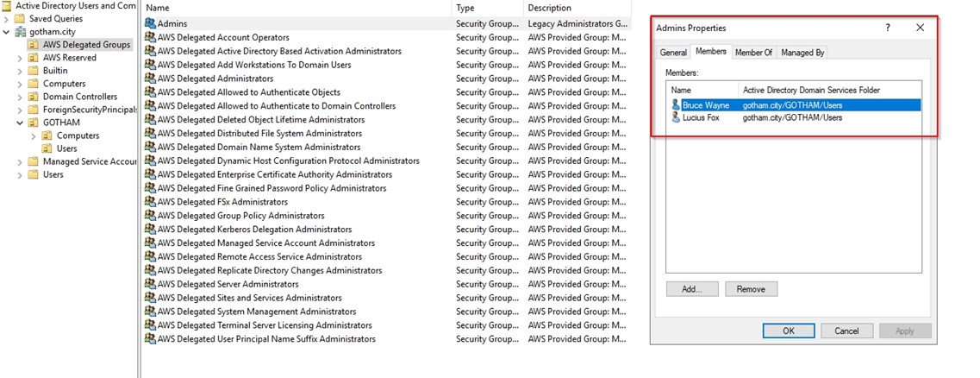
Task: Expand the Builtin node
Action: click(x=20, y=71)
